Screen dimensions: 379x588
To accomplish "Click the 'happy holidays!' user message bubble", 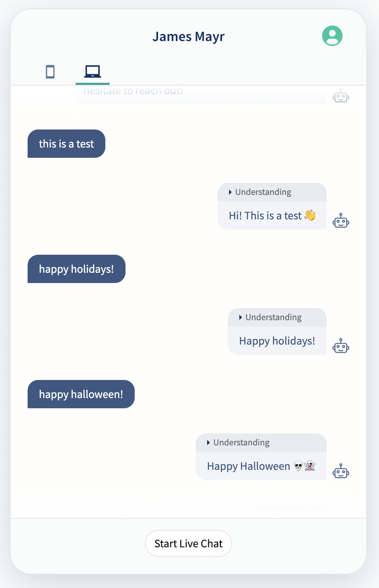I will coord(76,269).
